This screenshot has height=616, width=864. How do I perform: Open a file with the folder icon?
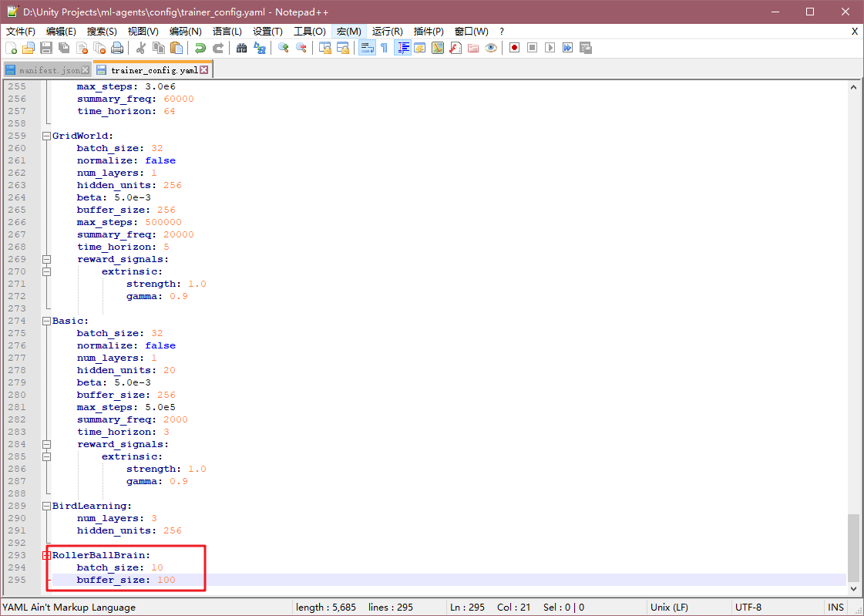29,48
